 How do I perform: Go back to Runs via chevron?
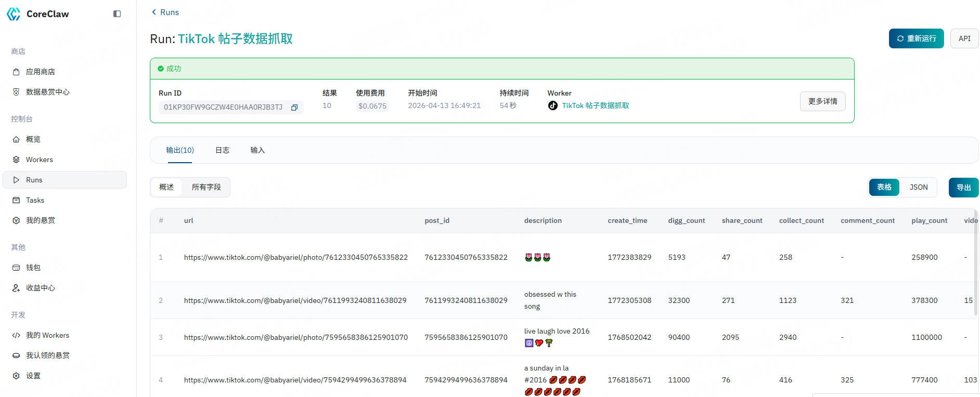click(x=154, y=12)
